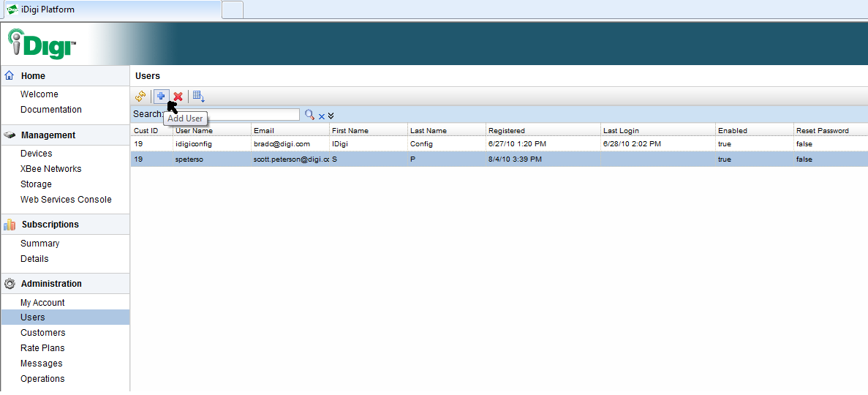868x395 pixels.
Task: Click the Administration gear icon
Action: [x=10, y=284]
